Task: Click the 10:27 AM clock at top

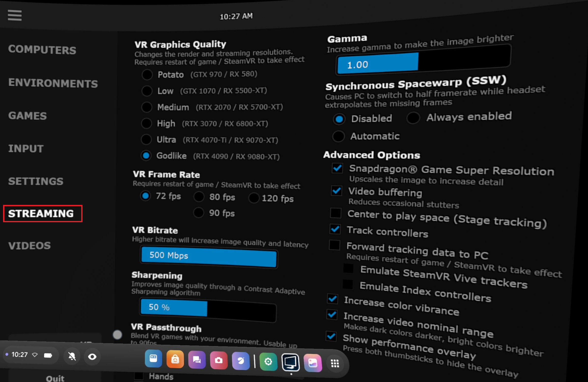Action: pos(236,16)
